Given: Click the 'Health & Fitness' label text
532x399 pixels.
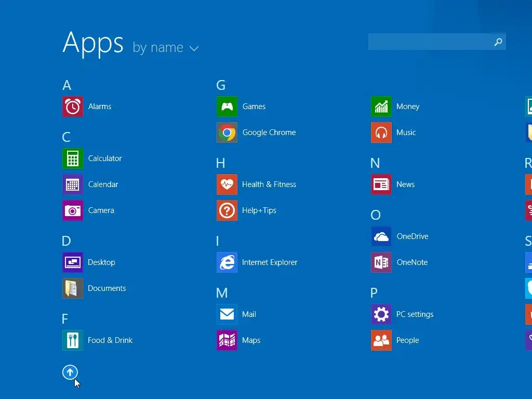Looking at the screenshot, I should pos(269,184).
